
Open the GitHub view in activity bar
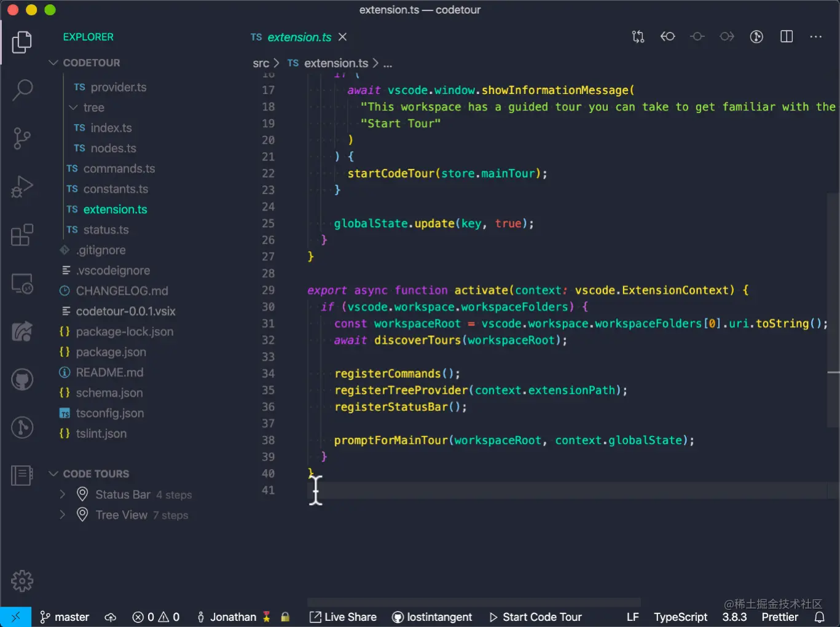[22, 380]
